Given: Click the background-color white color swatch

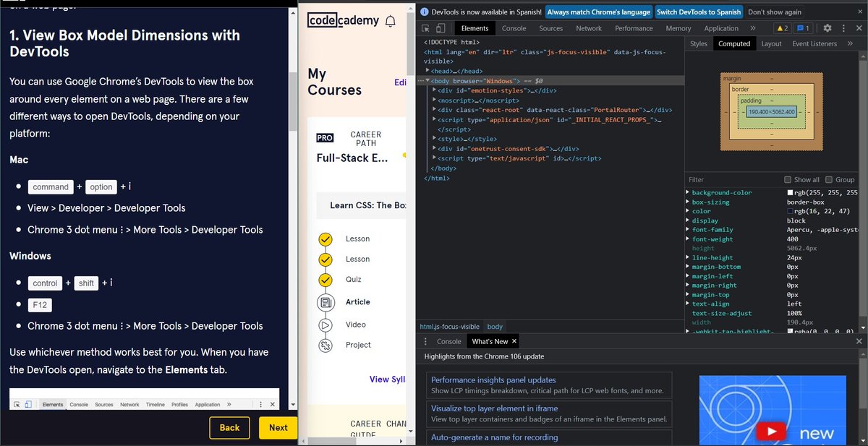Looking at the screenshot, I should 790,193.
